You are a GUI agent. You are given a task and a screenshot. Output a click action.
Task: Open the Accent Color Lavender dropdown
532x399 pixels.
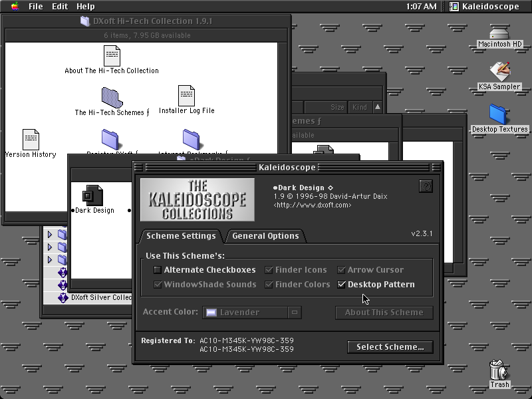point(252,313)
